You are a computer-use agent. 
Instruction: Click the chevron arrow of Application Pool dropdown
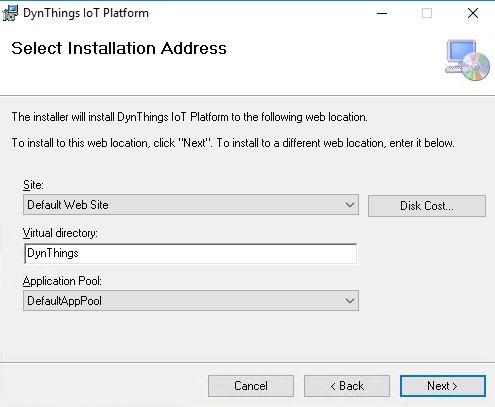pyautogui.click(x=350, y=301)
